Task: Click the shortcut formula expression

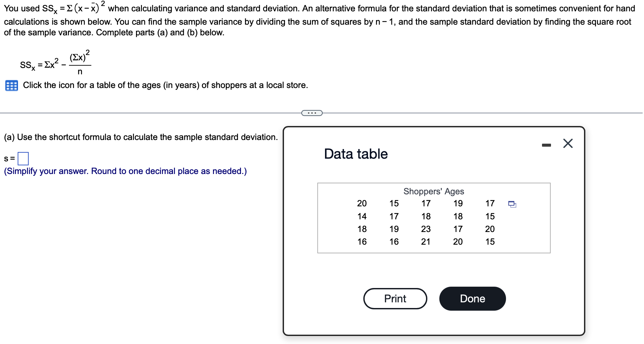Action: [55, 64]
